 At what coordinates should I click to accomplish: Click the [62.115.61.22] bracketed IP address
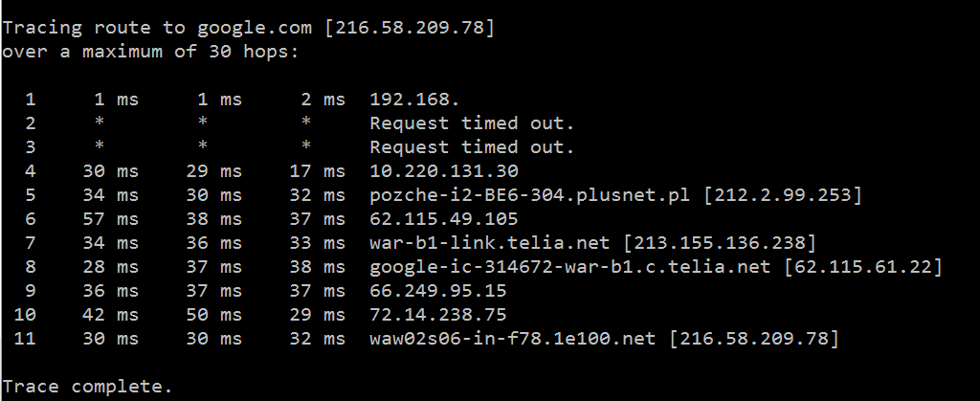pyautogui.click(x=863, y=266)
